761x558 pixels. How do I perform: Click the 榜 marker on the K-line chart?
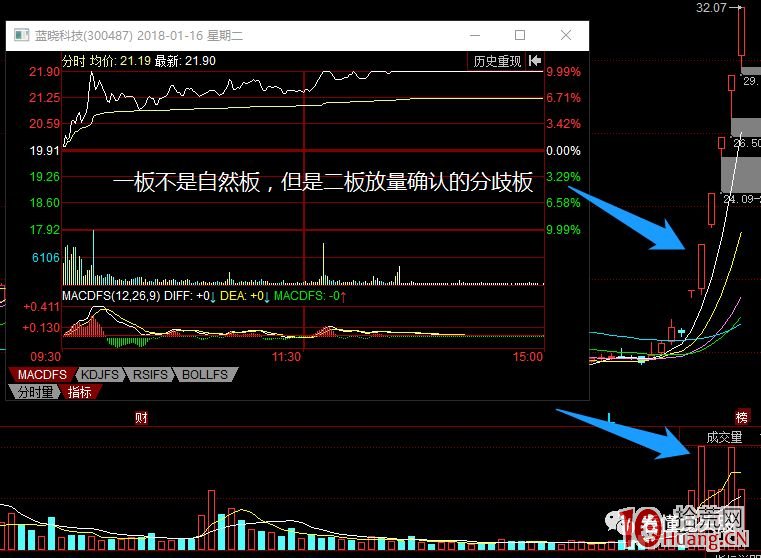(x=742, y=417)
